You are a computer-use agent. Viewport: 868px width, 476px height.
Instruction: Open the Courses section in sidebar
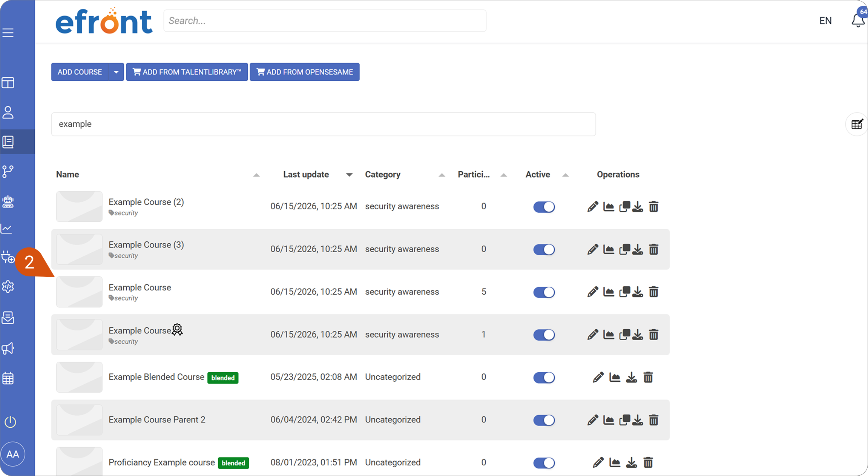tap(8, 142)
